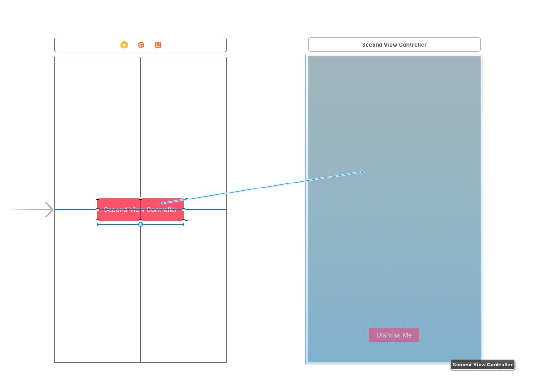The height and width of the screenshot is (392, 534).
Task: Select the First Responder cube icon
Action: coord(141,45)
